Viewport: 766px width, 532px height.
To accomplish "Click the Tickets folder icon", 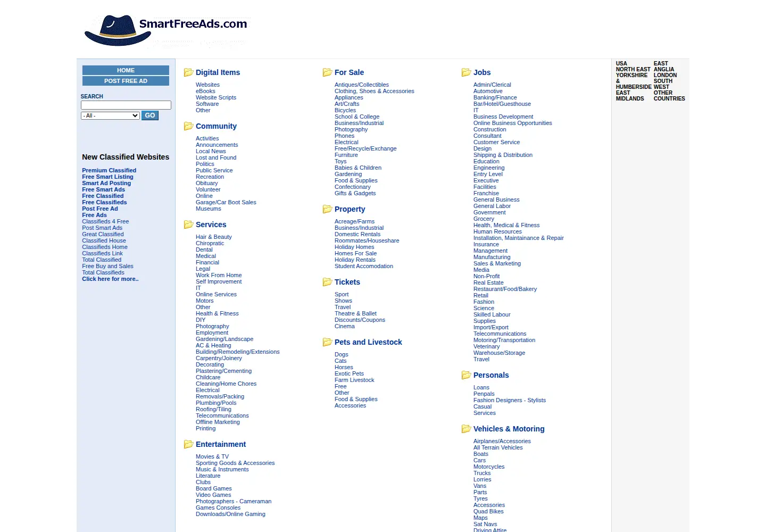I will 327,282.
